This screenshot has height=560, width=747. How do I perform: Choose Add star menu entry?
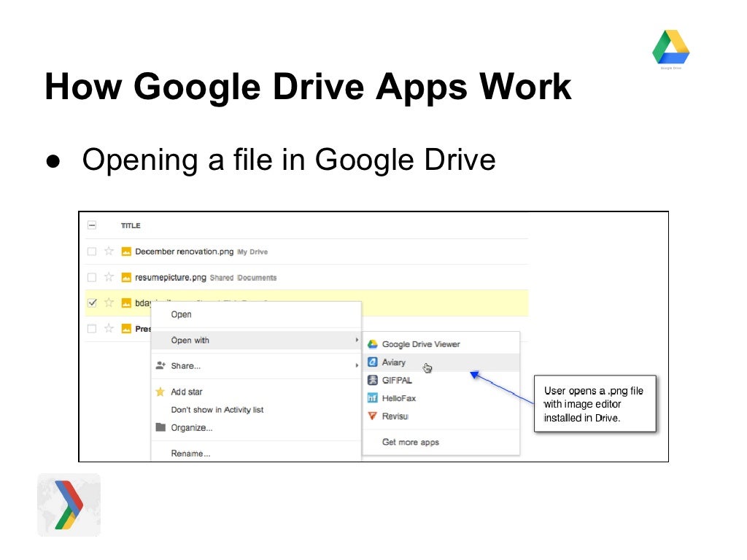pyautogui.click(x=256, y=392)
